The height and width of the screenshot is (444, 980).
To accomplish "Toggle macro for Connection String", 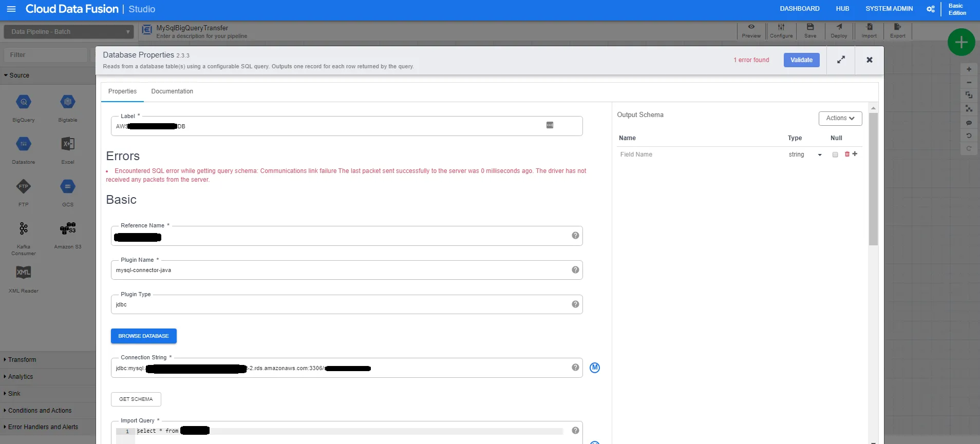I will click(595, 368).
